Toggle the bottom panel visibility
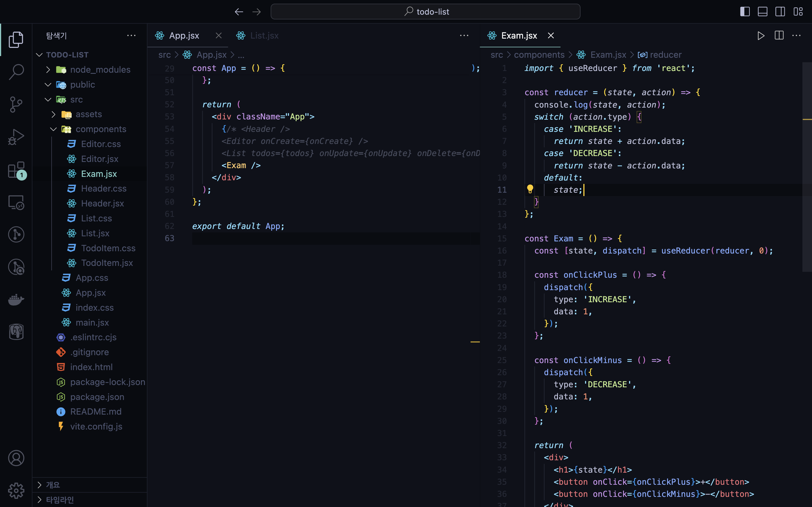 tap(762, 12)
